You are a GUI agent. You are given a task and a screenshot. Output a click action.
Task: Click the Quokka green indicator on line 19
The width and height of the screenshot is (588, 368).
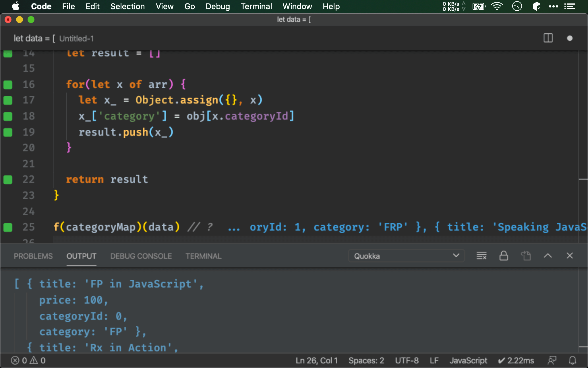8,132
